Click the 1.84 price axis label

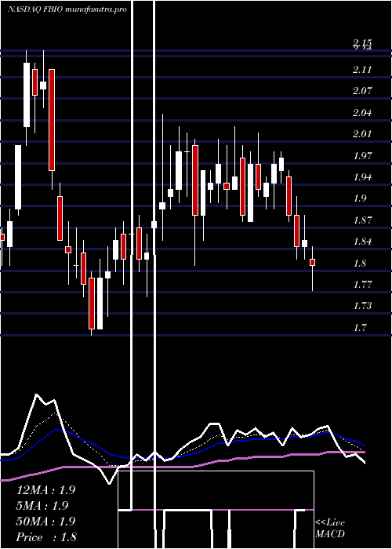(362, 242)
